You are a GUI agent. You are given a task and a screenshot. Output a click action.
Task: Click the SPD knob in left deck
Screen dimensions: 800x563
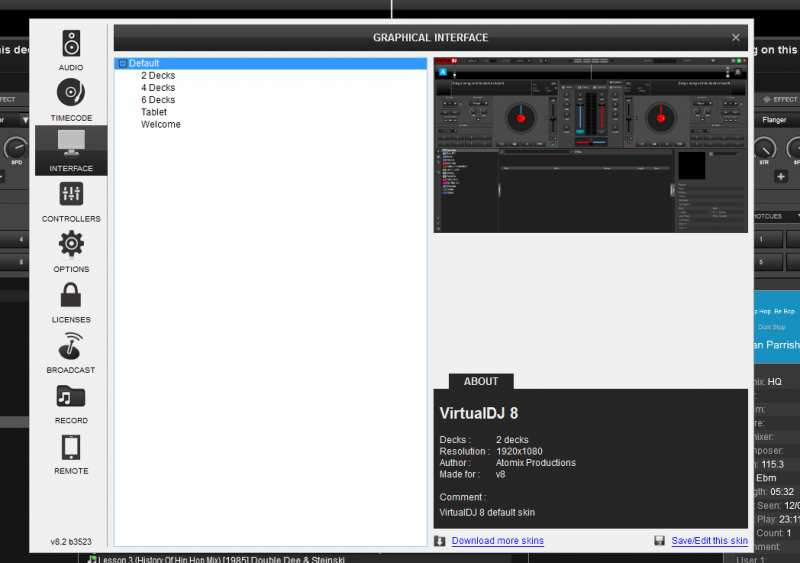[x=15, y=149]
